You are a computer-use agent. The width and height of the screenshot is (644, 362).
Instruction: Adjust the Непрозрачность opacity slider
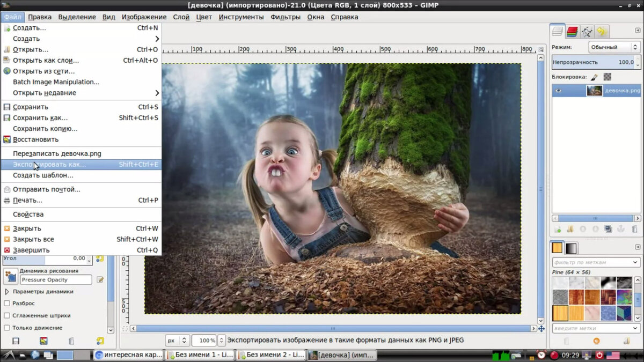point(590,62)
